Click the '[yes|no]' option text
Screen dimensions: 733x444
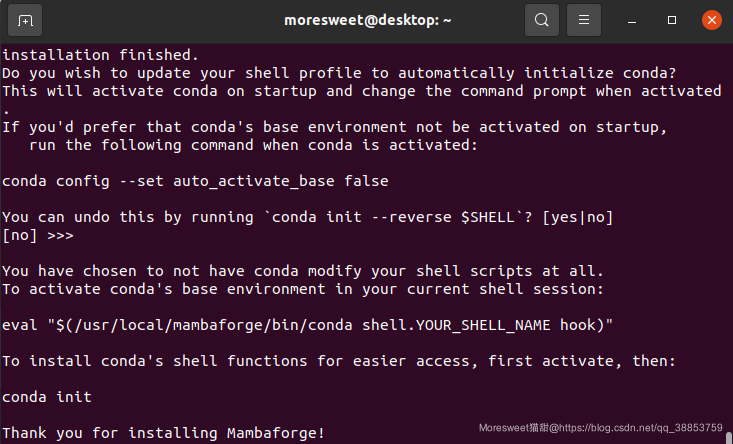pos(577,217)
